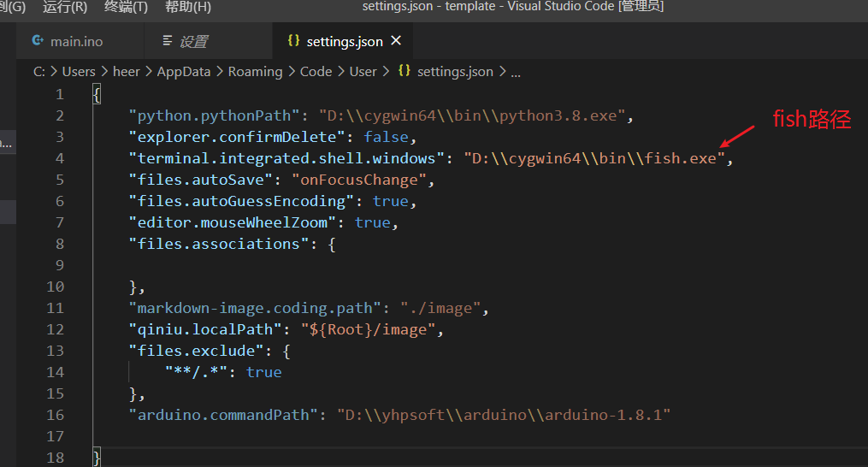The image size is (868, 467).
Task: Click the python3.8.exe path value
Action: pos(472,115)
